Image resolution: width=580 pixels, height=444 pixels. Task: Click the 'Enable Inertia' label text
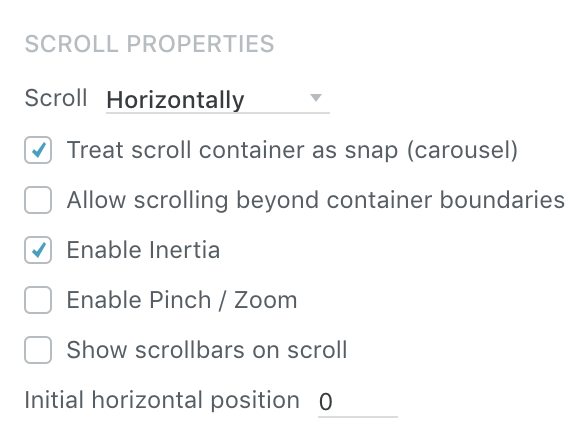tap(144, 250)
